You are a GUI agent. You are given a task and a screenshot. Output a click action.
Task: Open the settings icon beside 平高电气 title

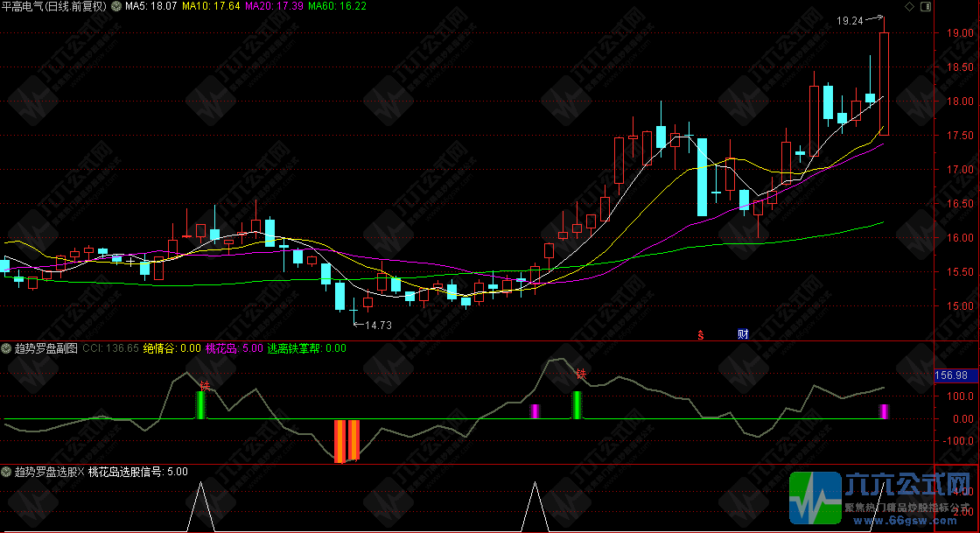[116, 6]
